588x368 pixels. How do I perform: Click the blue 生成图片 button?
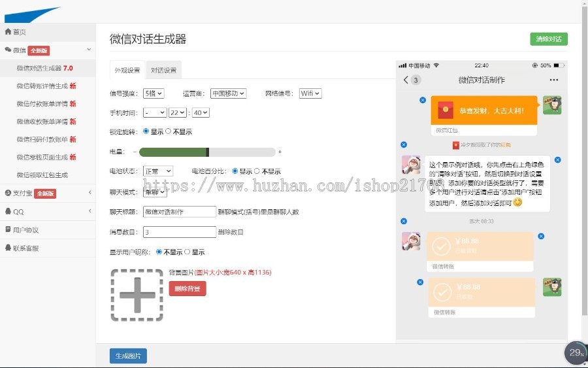coord(128,356)
